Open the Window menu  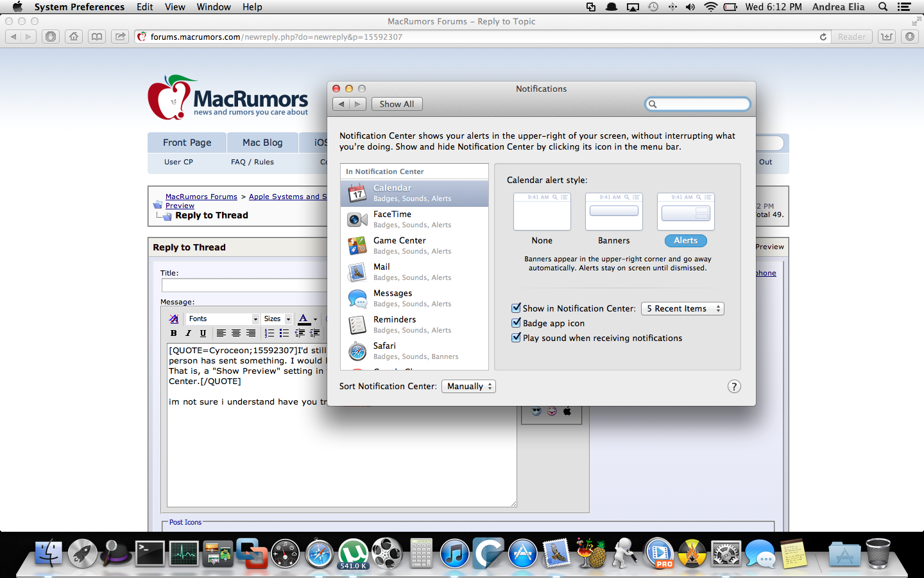click(x=214, y=7)
